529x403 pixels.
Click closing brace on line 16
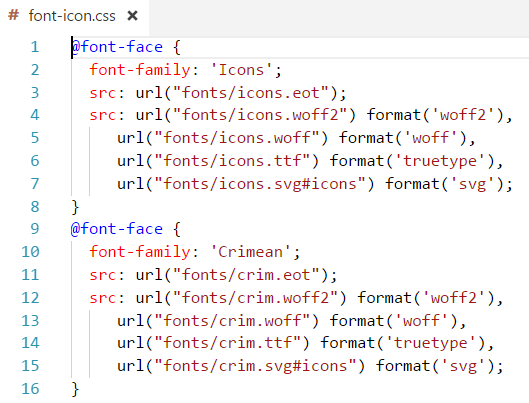point(75,389)
